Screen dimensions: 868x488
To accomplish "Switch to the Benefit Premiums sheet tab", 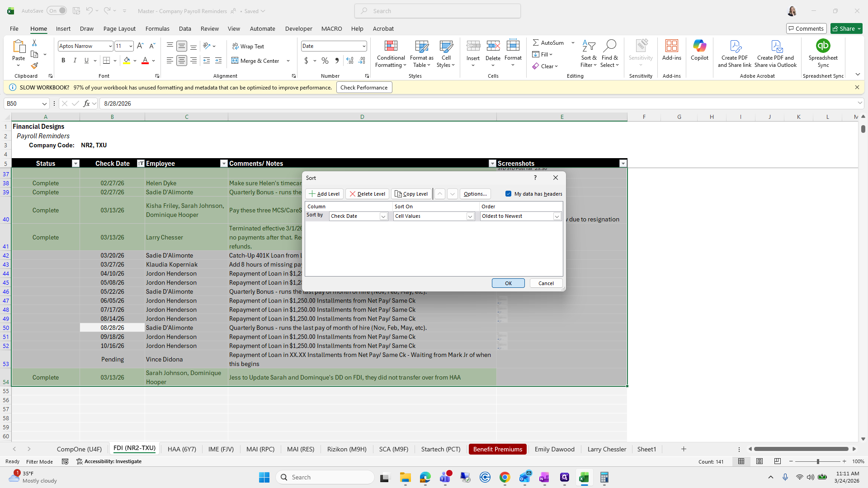I will [x=497, y=449].
